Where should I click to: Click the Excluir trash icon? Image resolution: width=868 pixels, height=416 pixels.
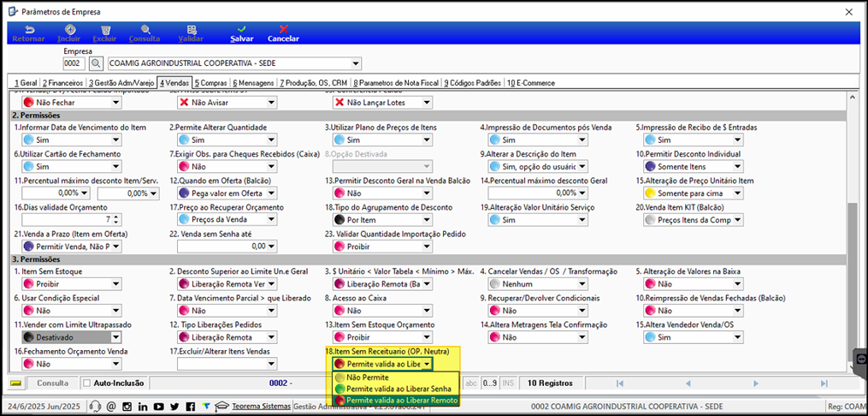[105, 29]
